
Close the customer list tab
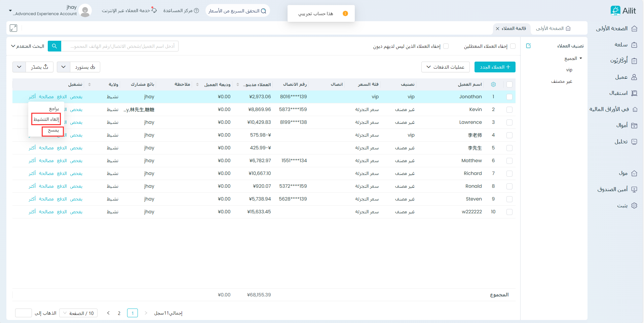point(497,29)
